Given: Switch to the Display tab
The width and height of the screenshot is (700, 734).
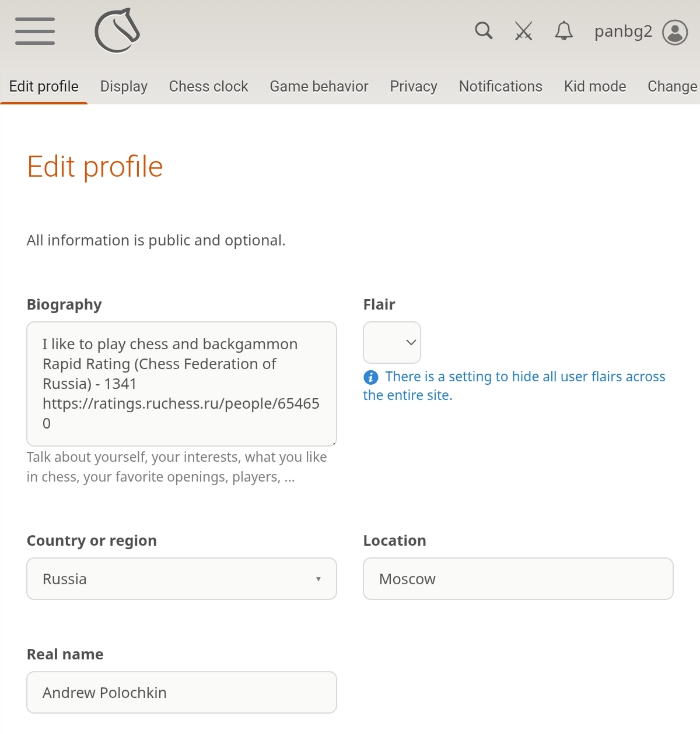Looking at the screenshot, I should (124, 86).
